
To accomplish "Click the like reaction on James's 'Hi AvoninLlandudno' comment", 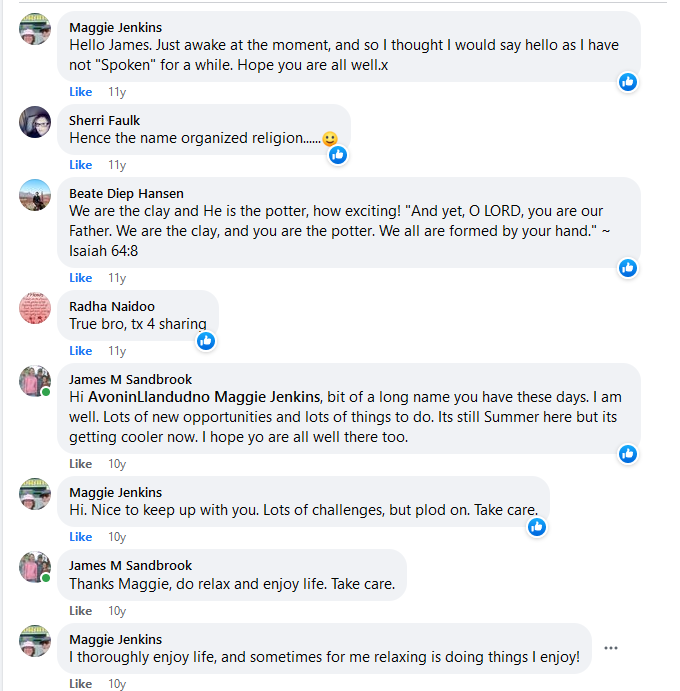I will (x=628, y=453).
